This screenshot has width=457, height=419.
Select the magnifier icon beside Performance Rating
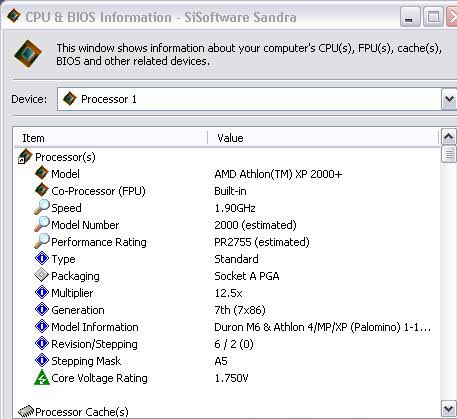pyautogui.click(x=42, y=241)
